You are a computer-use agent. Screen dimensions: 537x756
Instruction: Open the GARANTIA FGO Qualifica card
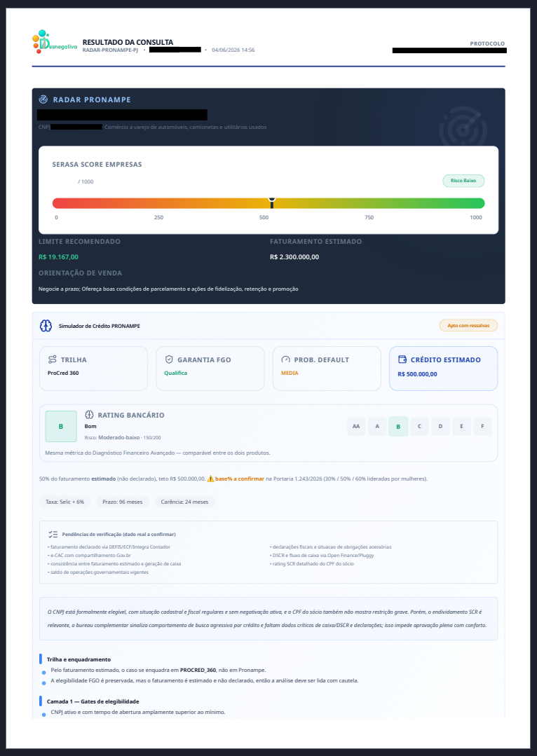[x=210, y=369]
